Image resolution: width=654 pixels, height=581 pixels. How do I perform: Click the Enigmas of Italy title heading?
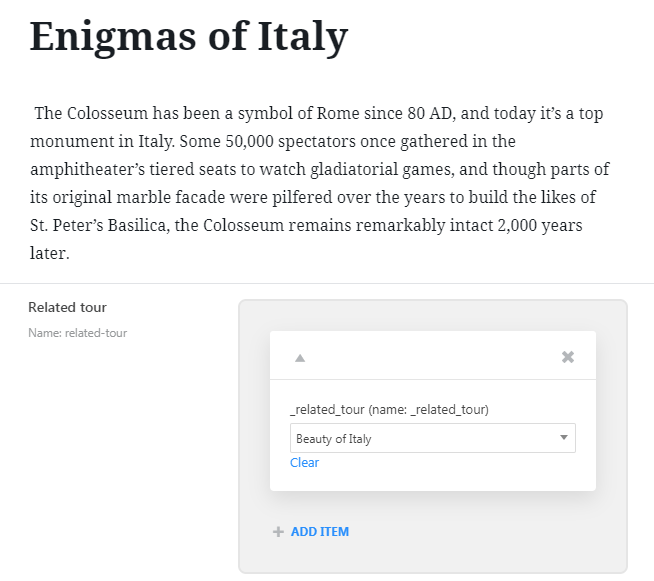click(x=189, y=37)
